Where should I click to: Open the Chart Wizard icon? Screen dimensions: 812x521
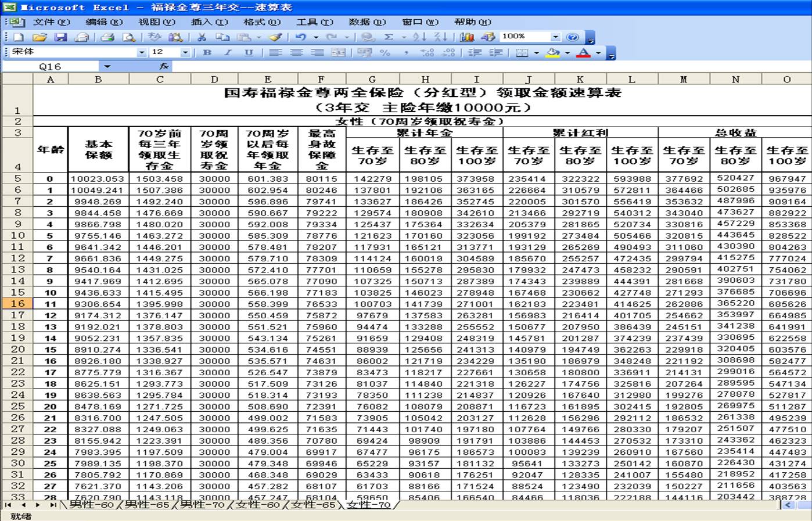(x=466, y=37)
